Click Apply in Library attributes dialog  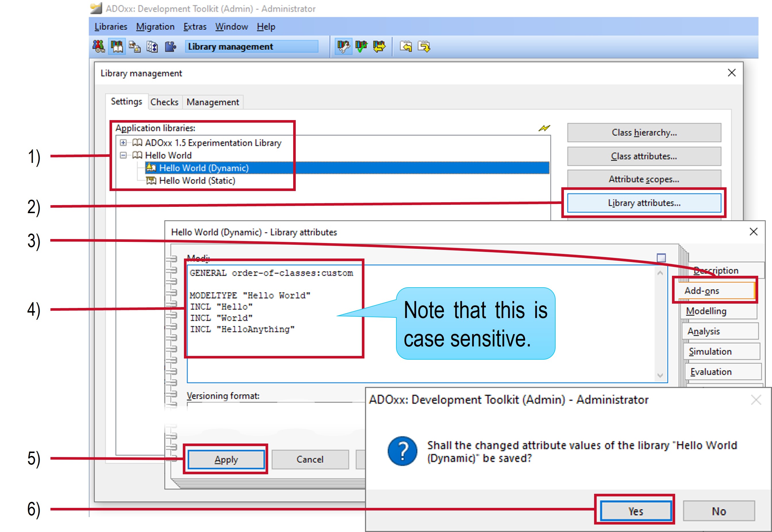tap(226, 459)
